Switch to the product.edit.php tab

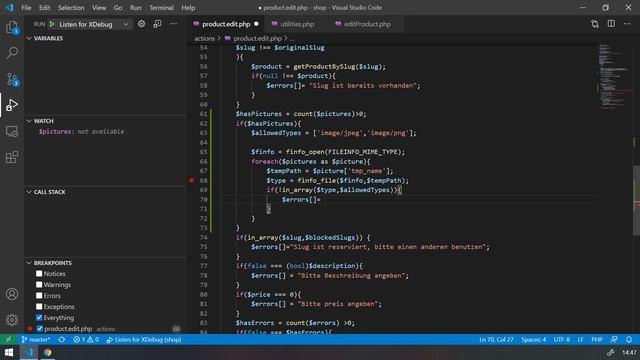[226, 24]
